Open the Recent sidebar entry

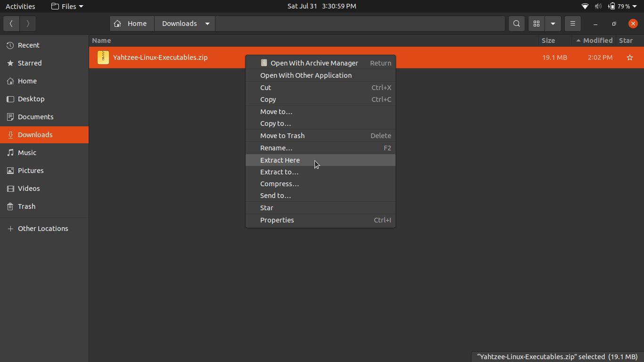click(44, 45)
